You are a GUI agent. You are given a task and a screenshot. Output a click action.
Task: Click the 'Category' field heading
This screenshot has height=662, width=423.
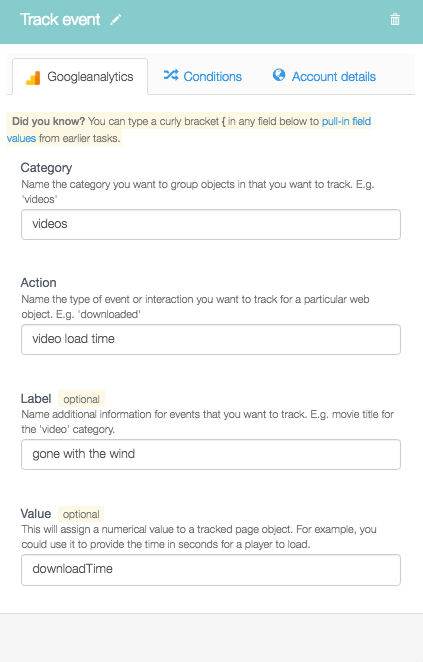click(46, 168)
